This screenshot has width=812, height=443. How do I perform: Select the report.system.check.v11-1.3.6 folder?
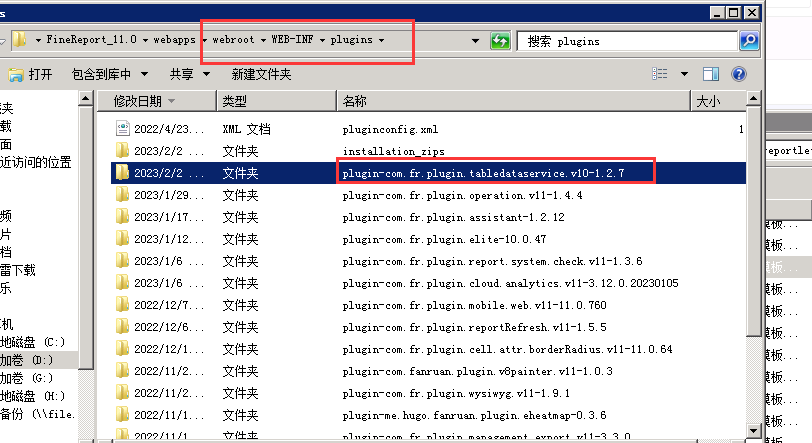point(492,261)
